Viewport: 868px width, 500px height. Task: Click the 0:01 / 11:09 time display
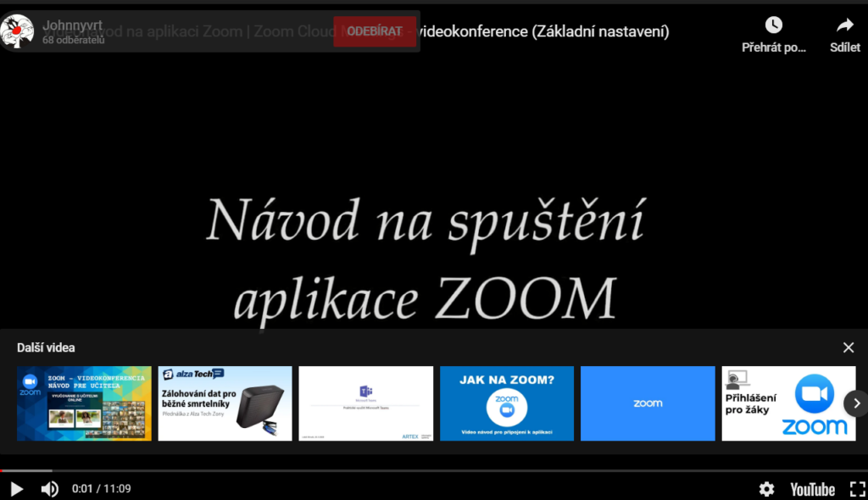[x=102, y=489]
